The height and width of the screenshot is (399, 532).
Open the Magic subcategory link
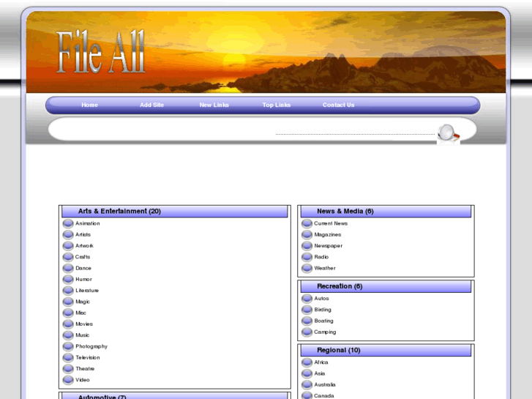[83, 302]
